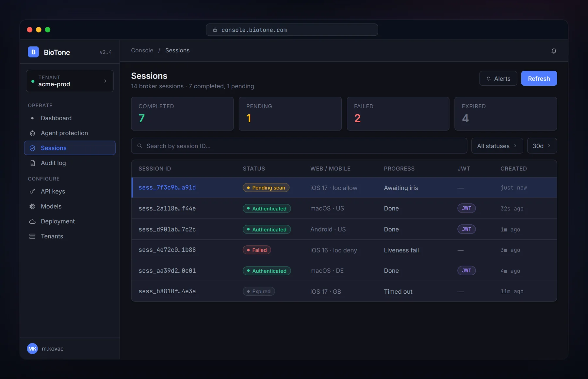Open the Models menu item
Viewport: 588px width, 379px height.
(x=70, y=206)
